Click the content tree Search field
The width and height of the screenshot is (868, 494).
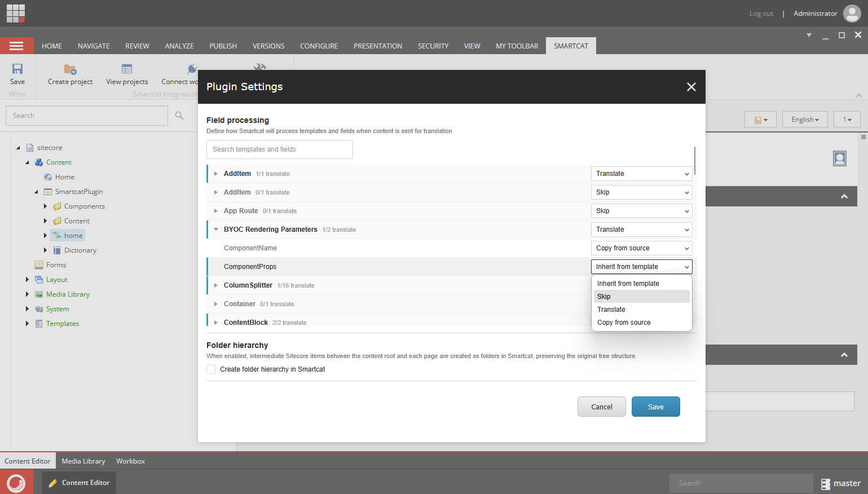pos(87,116)
